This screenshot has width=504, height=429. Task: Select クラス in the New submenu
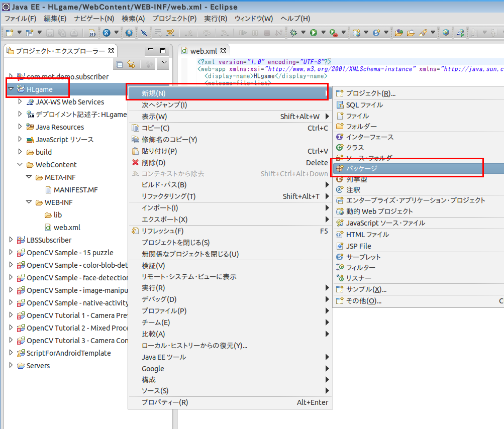point(419,148)
